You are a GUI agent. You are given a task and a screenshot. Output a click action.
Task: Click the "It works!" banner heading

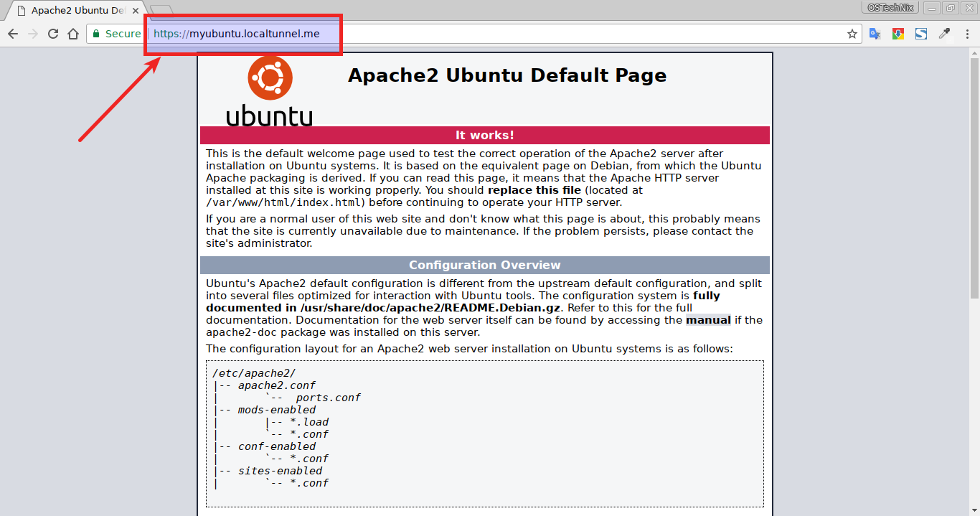(485, 135)
